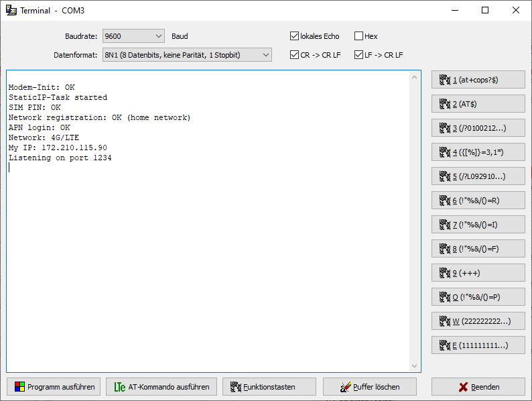Screen dimensions: 532x401
Task: Click function key 5 (/?L092910...)
Action: click(x=478, y=176)
